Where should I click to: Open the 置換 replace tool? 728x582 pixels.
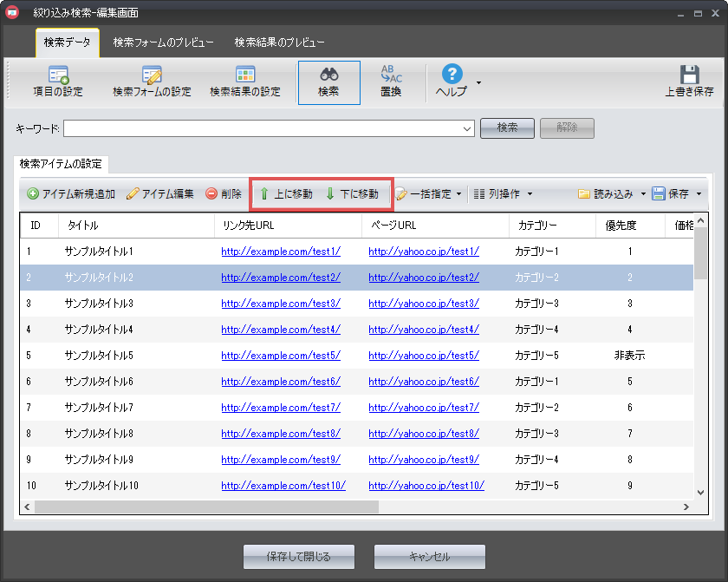pyautogui.click(x=391, y=82)
